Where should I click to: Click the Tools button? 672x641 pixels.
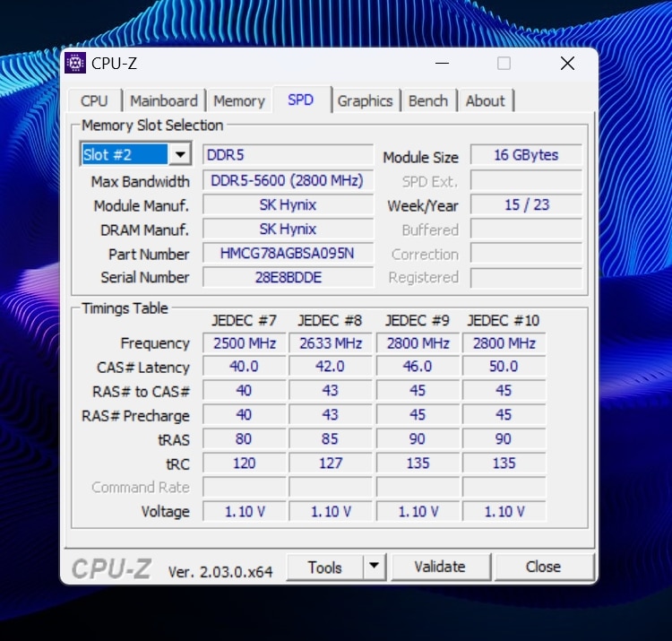point(324,567)
